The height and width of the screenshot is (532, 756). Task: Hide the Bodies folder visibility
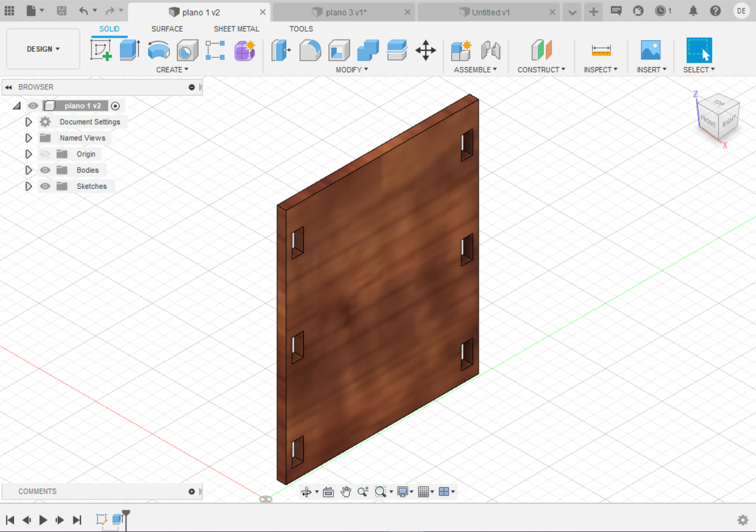[x=46, y=170]
